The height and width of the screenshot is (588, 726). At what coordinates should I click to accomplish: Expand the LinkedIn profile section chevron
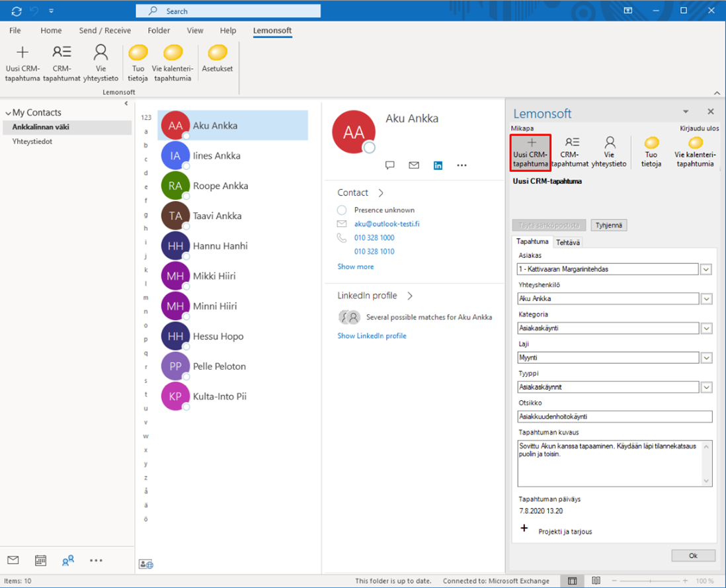410,296
